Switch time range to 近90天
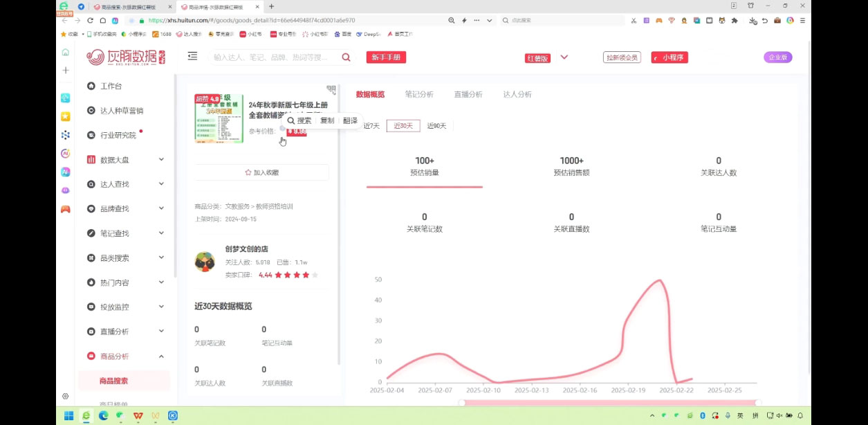 click(x=436, y=126)
